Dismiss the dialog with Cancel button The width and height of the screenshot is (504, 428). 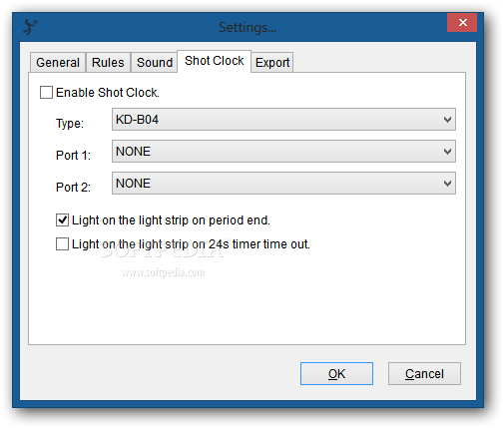424,374
